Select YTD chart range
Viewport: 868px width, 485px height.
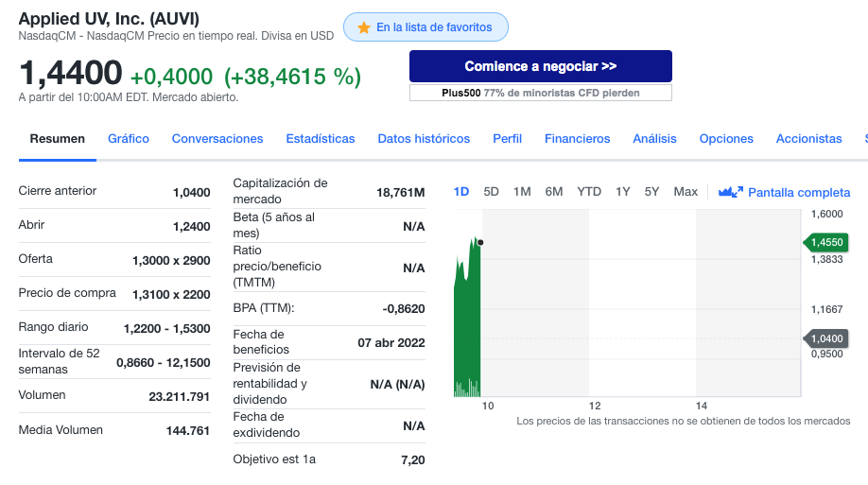click(589, 192)
